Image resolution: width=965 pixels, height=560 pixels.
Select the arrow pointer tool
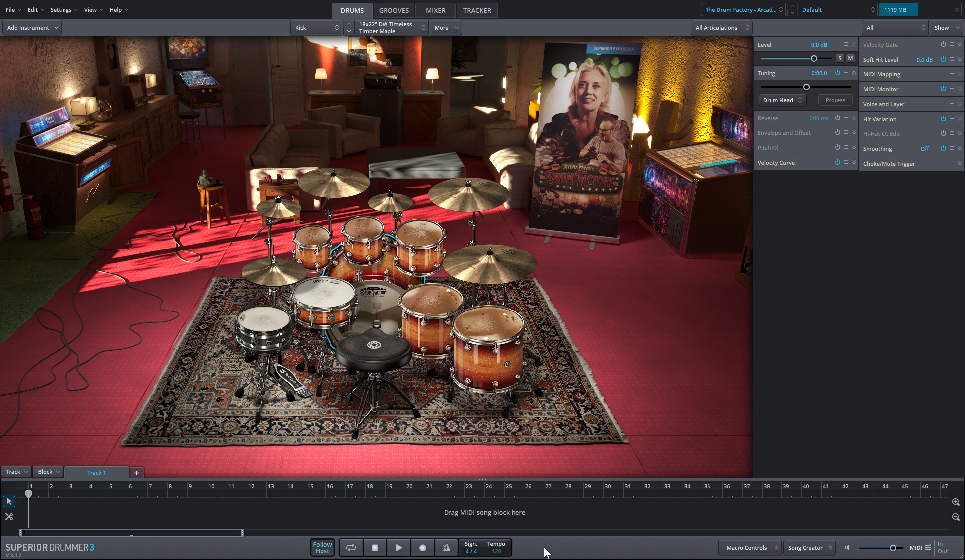pos(9,501)
